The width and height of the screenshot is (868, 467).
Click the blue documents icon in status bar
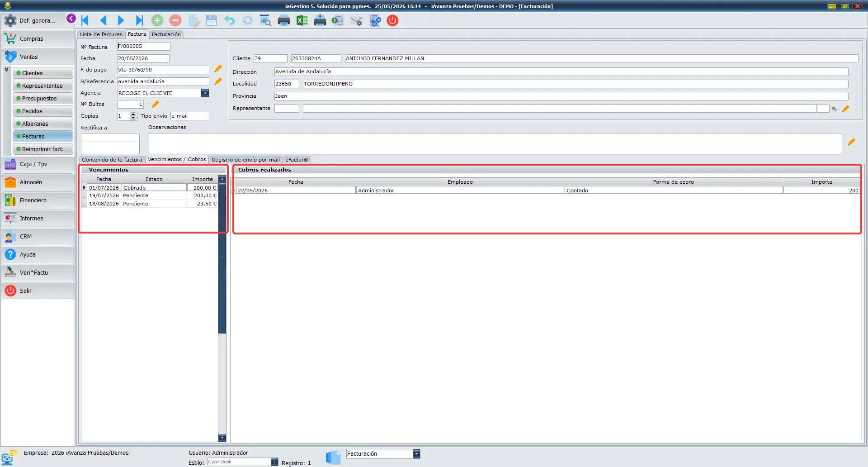point(333,457)
